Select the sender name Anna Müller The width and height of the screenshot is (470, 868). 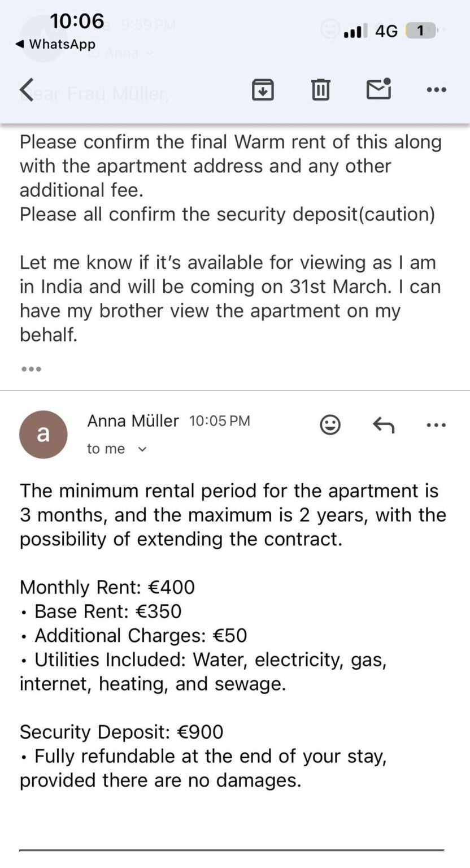pyautogui.click(x=133, y=420)
